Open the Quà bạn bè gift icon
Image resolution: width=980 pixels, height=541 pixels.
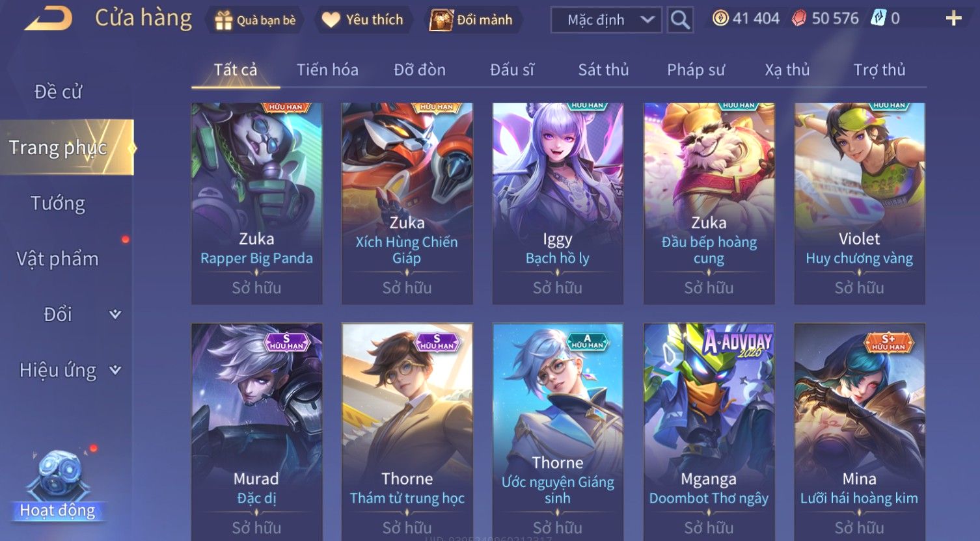(223, 20)
